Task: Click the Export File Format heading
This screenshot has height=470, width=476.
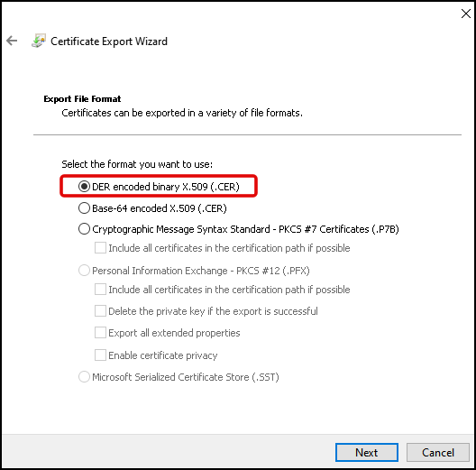Action: (82, 99)
